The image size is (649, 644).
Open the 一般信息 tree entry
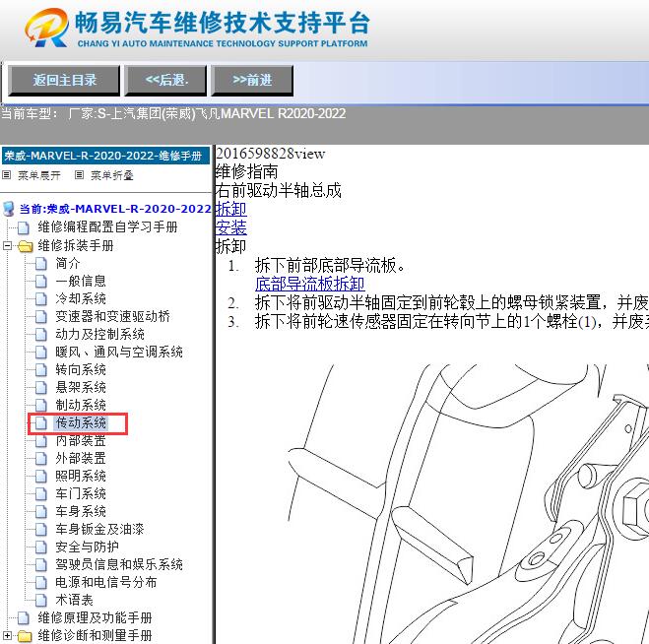coord(81,281)
